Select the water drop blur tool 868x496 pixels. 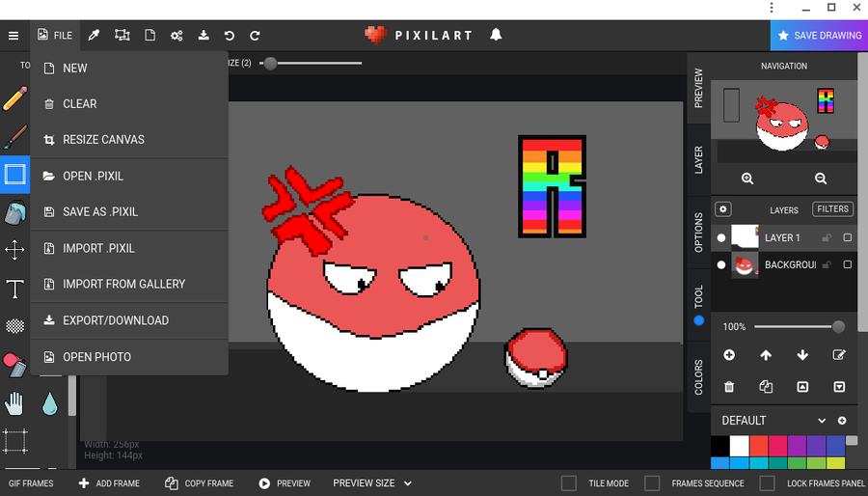click(x=50, y=403)
